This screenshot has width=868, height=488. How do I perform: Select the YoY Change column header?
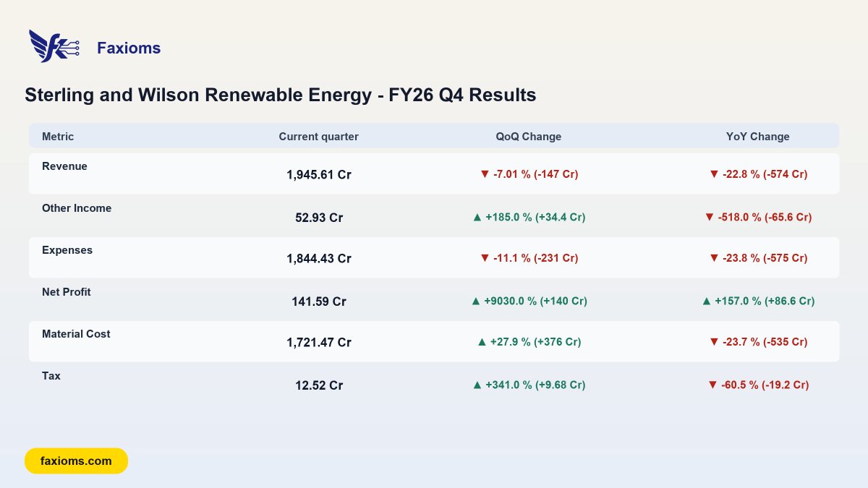point(758,137)
